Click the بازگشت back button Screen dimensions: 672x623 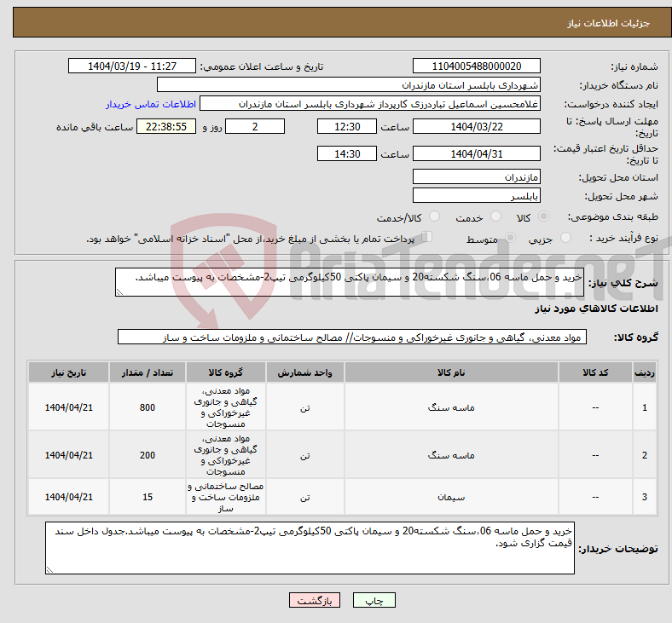point(315,600)
